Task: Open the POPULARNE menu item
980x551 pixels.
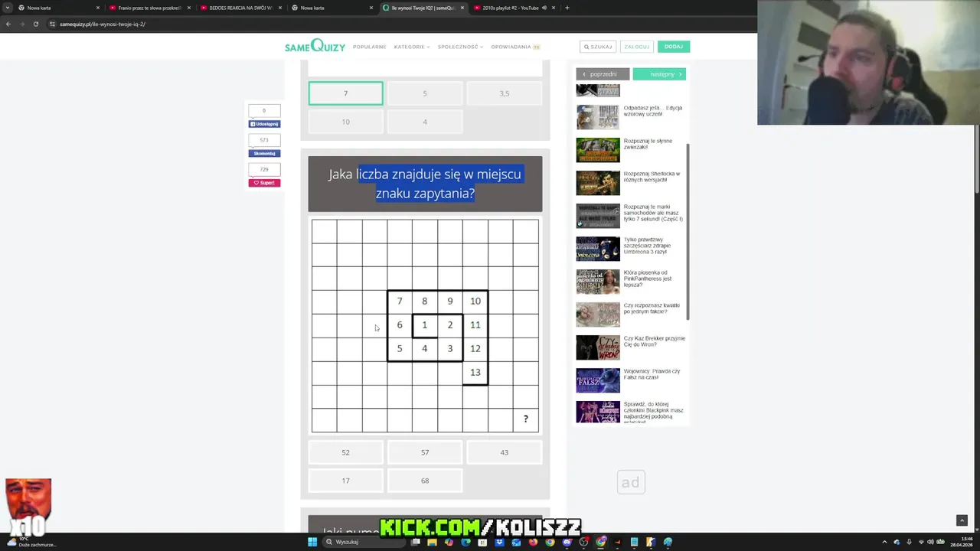Action: (369, 47)
